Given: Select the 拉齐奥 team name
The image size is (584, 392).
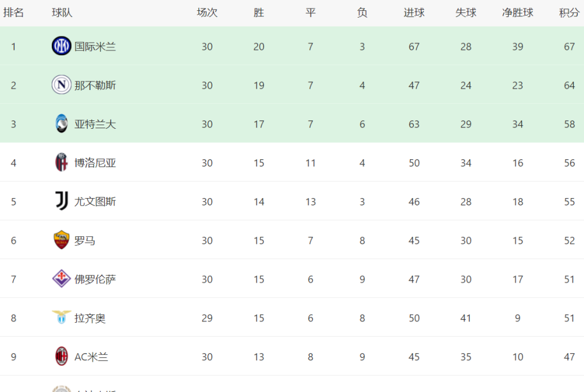Looking at the screenshot, I should pos(90,318).
